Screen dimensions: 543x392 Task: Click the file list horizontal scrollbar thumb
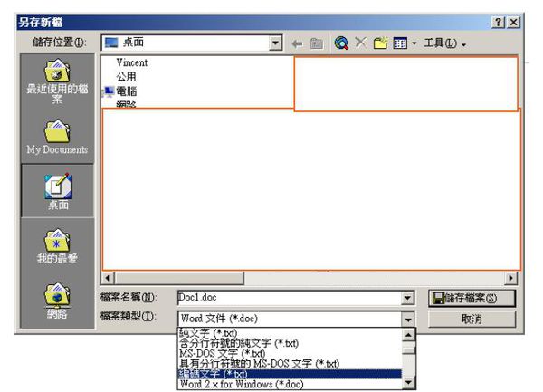179,278
